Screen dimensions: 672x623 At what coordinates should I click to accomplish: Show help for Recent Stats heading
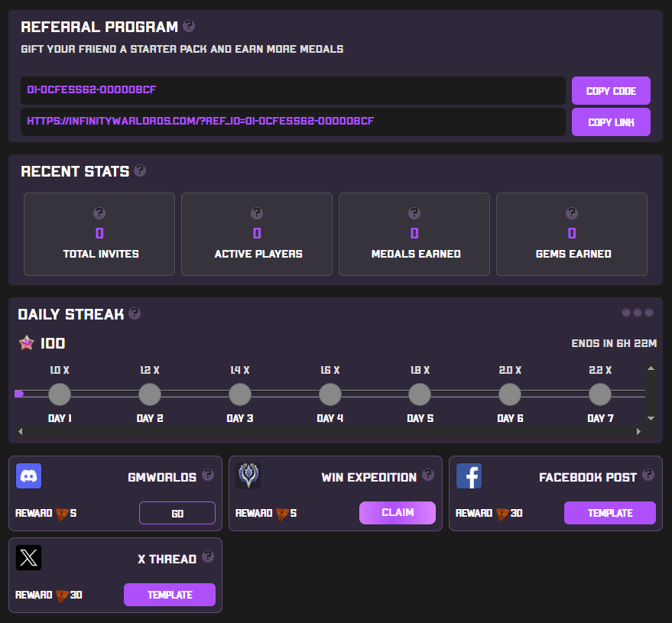tap(140, 170)
